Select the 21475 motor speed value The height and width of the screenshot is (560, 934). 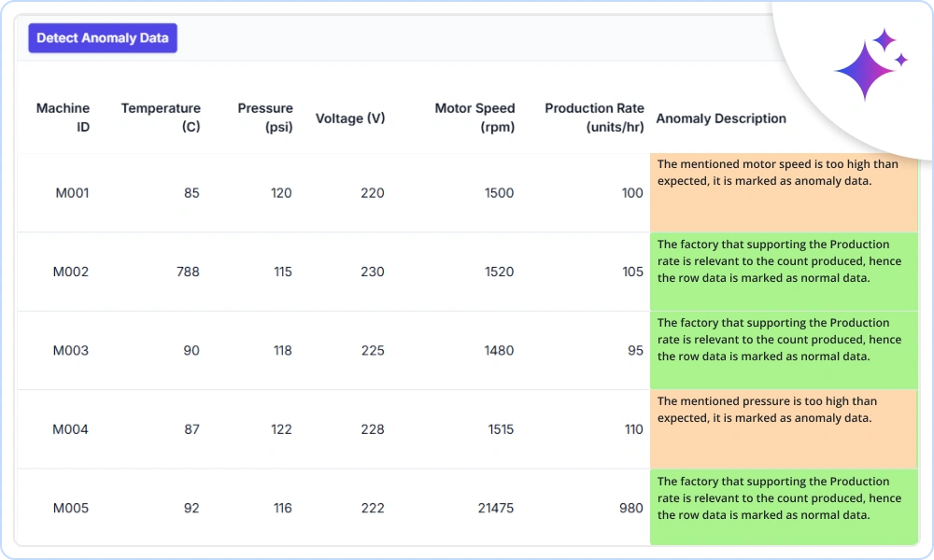[x=495, y=509]
